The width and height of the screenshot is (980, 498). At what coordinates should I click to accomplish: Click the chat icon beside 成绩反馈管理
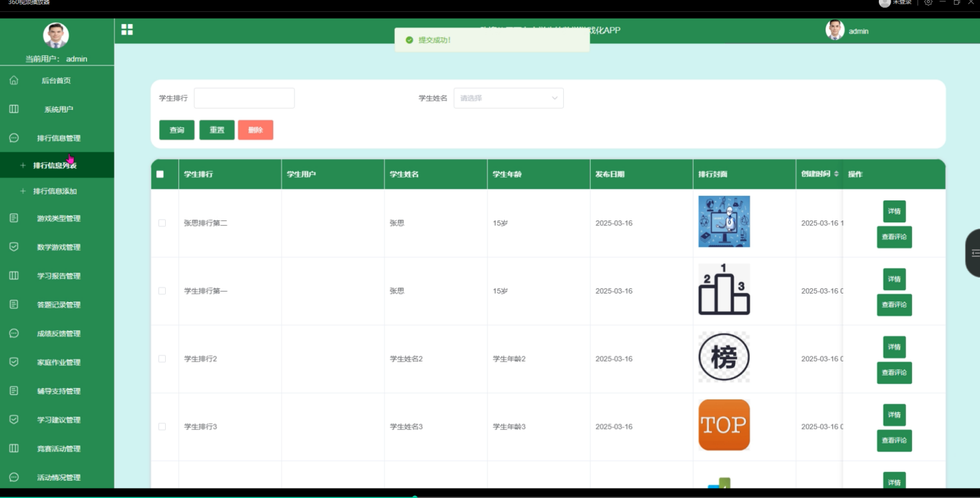point(14,333)
